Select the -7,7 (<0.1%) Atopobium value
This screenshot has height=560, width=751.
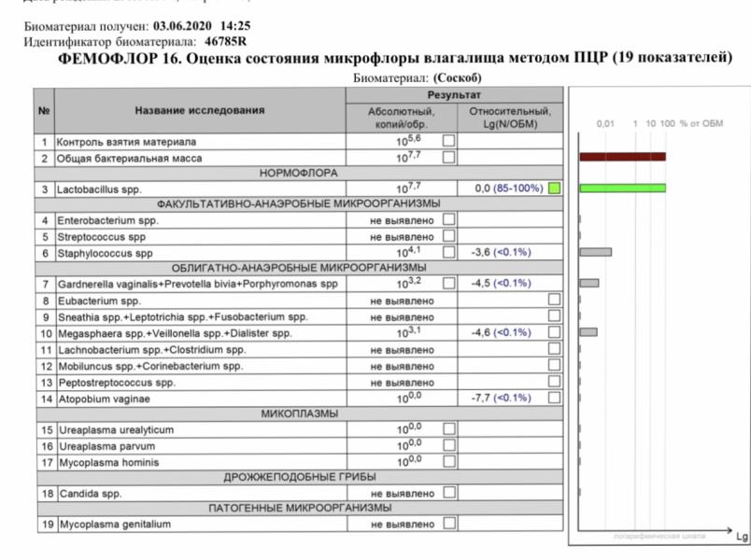[x=502, y=398]
